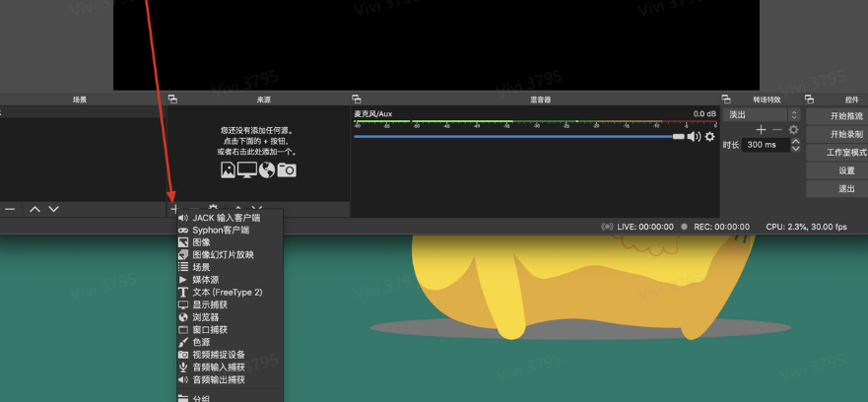Click the REC: 00:00:00 status text

point(722,227)
